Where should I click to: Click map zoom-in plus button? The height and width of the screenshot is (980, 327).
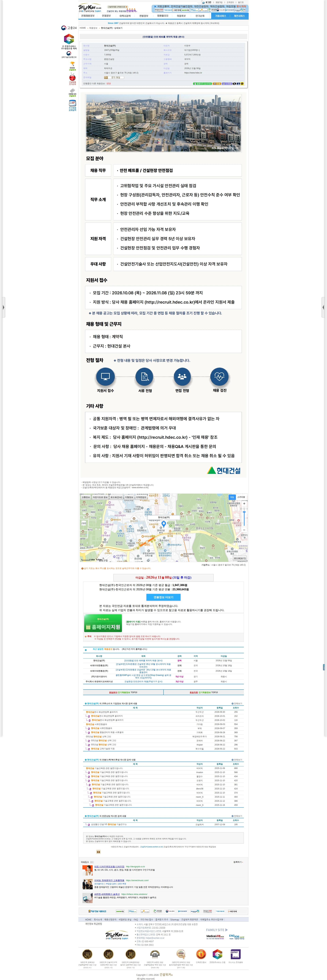[x=244, y=503]
